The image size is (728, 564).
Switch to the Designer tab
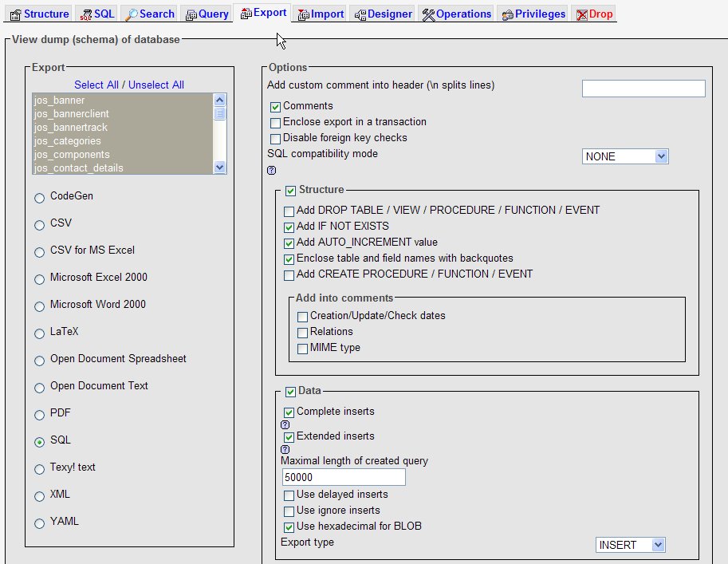pos(384,14)
